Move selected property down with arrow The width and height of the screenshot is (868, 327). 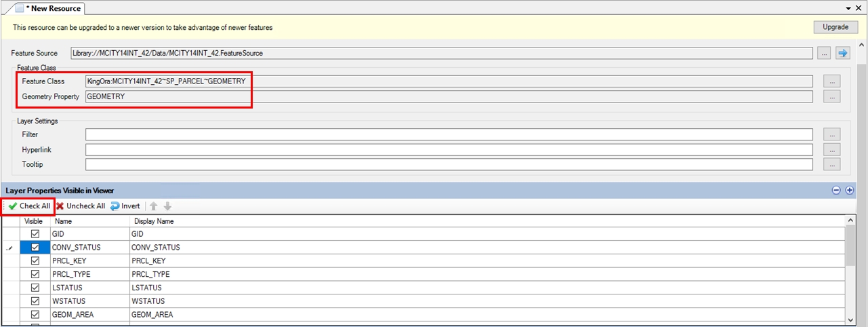pyautogui.click(x=167, y=206)
